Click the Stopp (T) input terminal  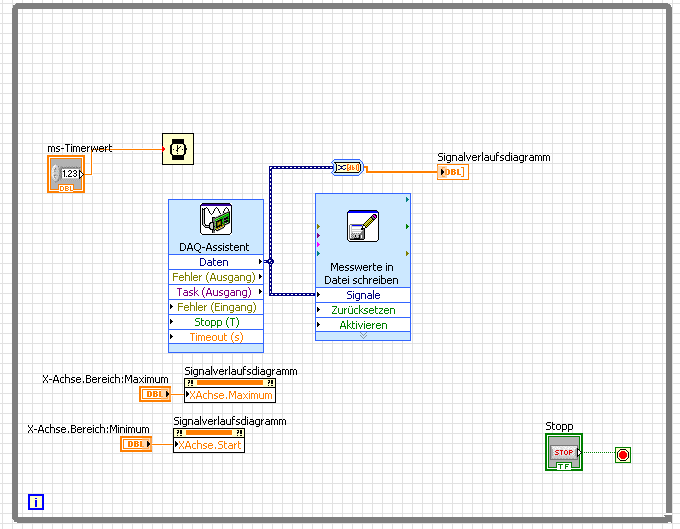[216, 322]
